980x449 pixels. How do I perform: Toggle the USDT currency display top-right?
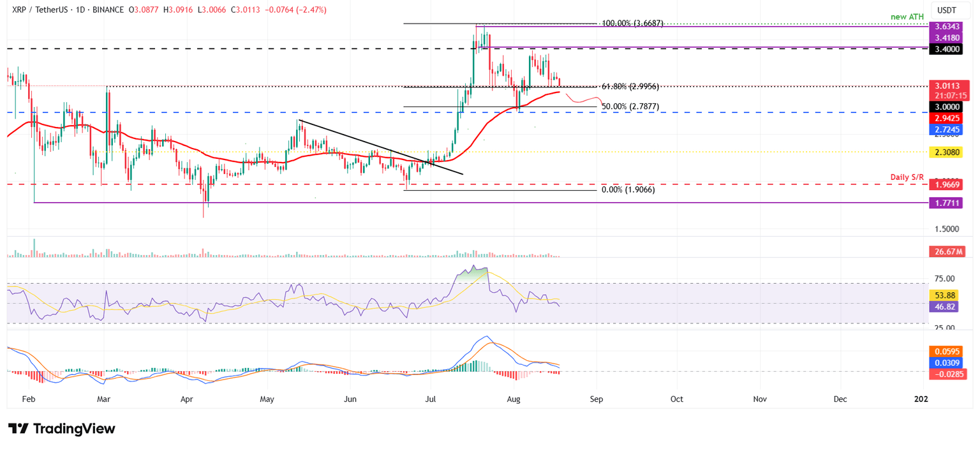click(x=947, y=10)
